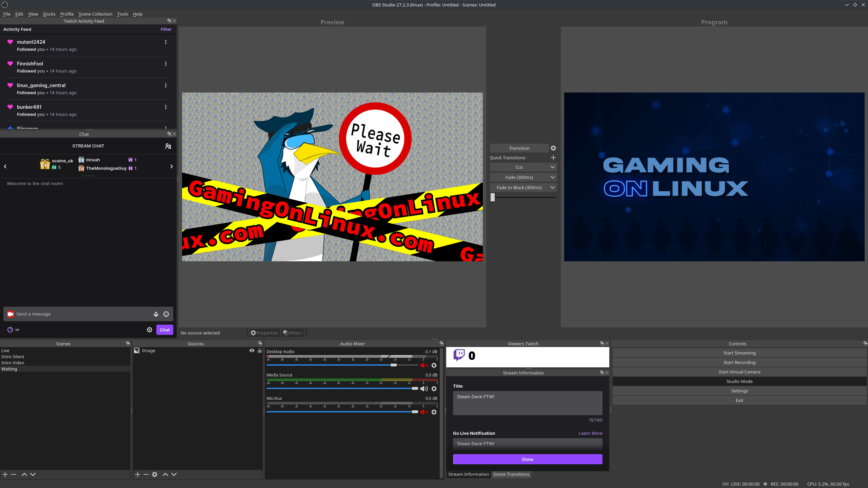Select the Studio Mode toggle
This screenshot has height=488, width=868.
739,381
